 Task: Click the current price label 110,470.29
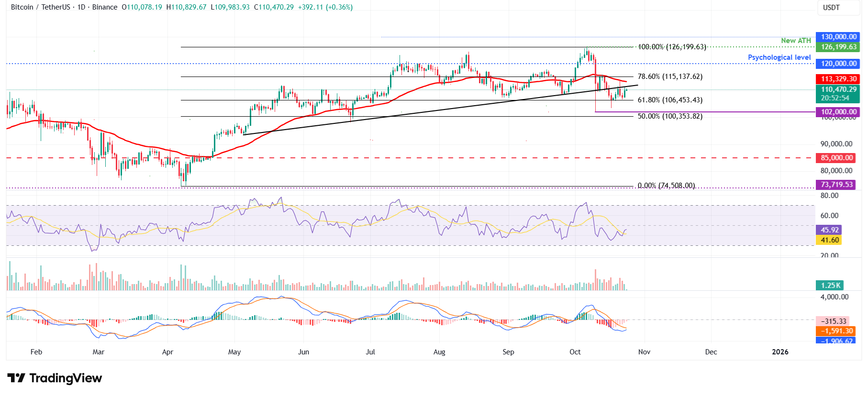point(838,89)
